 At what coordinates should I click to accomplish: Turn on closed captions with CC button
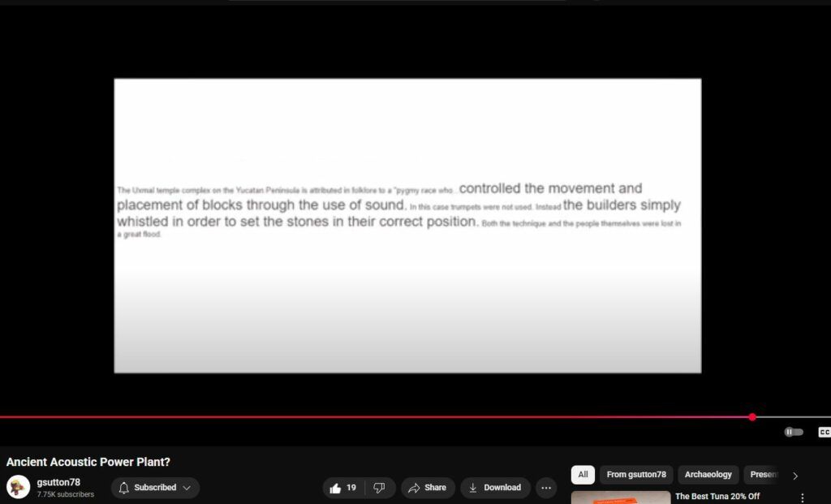(824, 432)
